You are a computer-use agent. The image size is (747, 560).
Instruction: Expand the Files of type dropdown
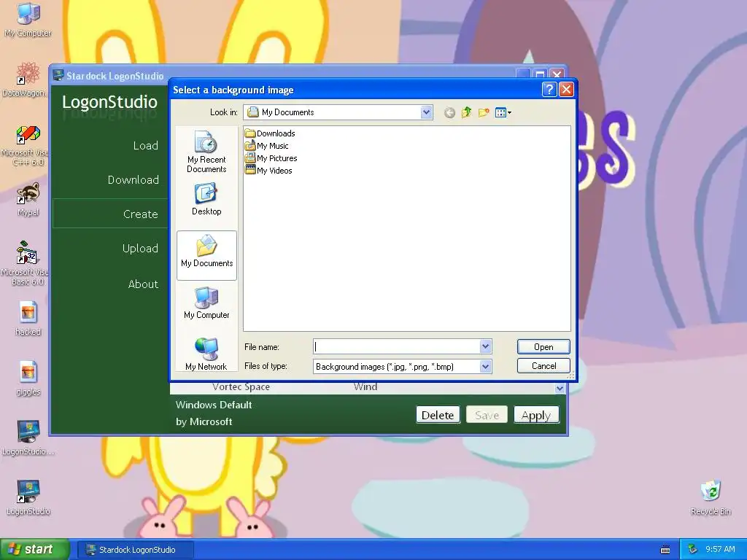(485, 366)
